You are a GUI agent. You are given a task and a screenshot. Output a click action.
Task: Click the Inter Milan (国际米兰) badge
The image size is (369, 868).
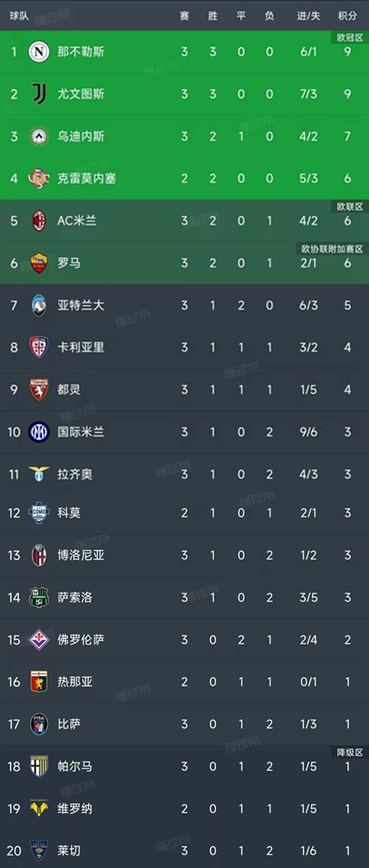point(38,432)
